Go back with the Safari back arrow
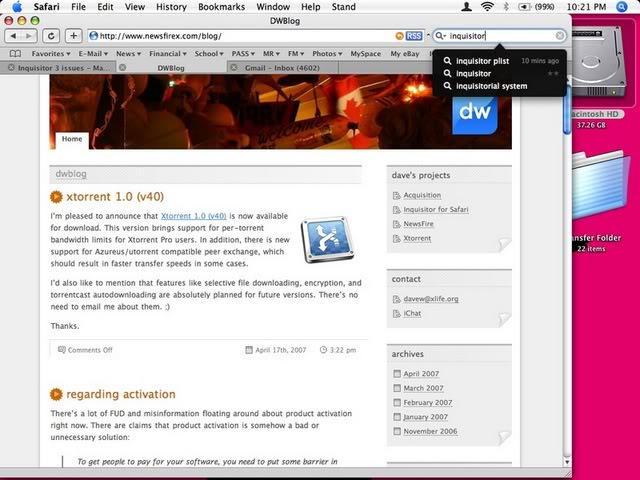This screenshot has height=480, width=640. tap(13, 36)
